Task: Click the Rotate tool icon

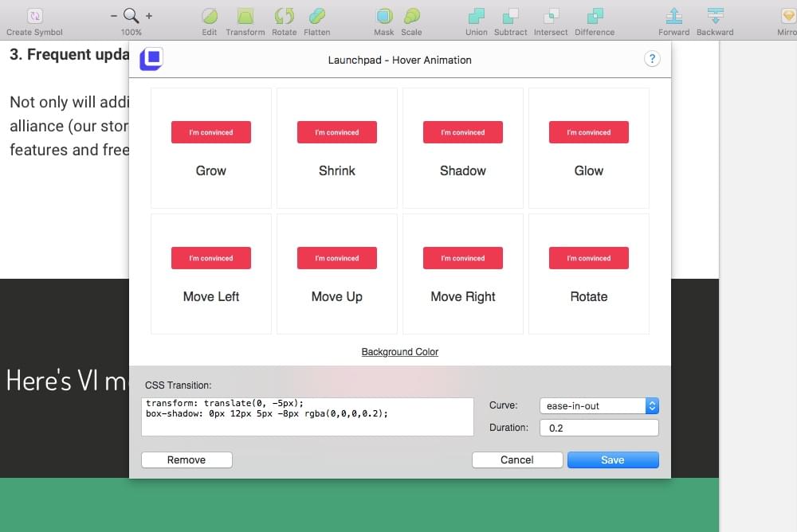Action: [284, 16]
